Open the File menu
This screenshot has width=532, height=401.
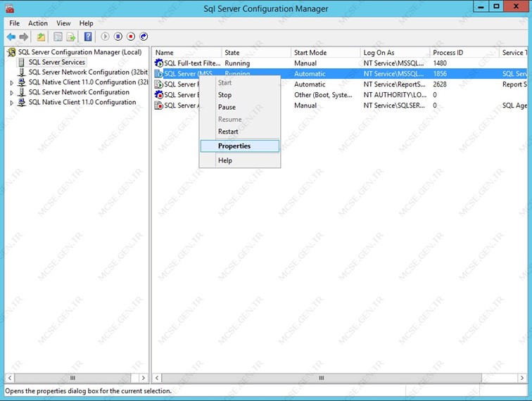point(14,23)
